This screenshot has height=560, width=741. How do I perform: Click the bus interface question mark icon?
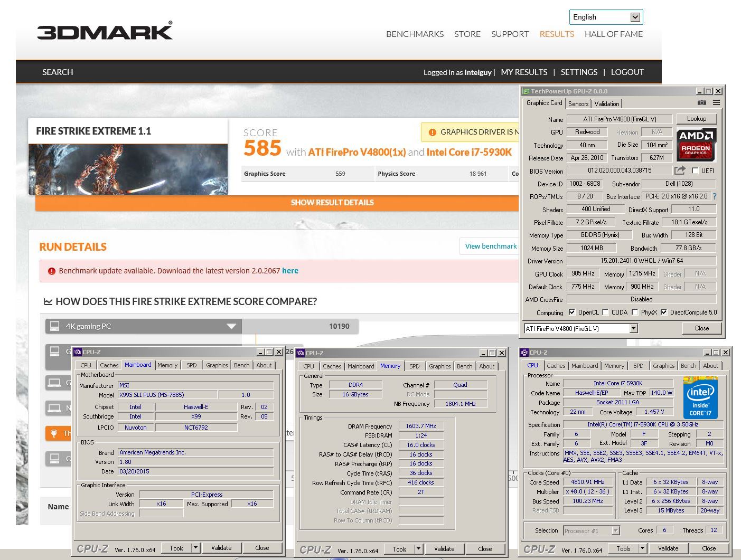coord(714,196)
